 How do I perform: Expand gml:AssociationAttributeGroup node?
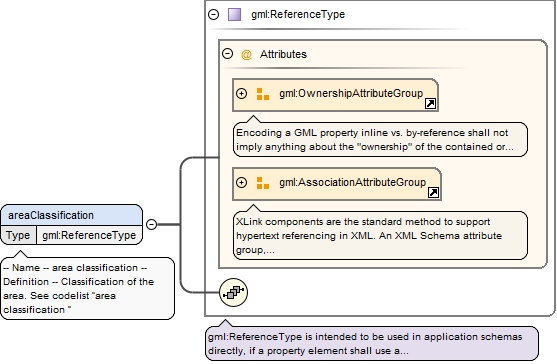(x=242, y=183)
